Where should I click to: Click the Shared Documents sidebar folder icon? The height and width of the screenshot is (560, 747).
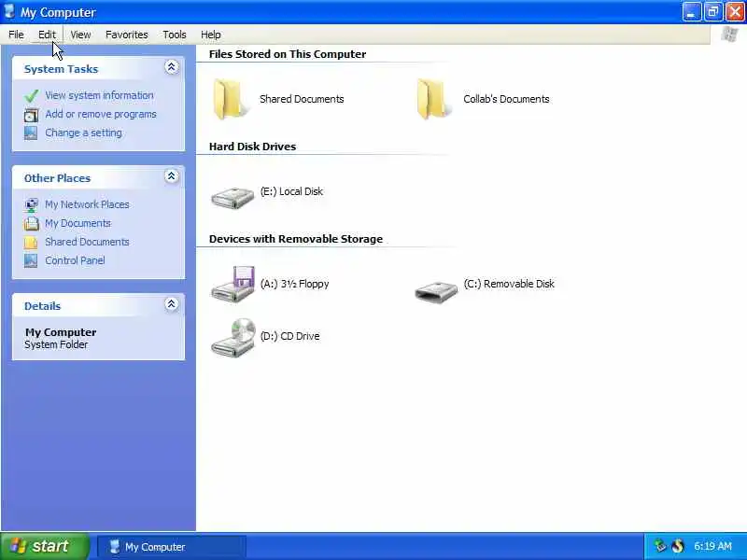point(31,243)
